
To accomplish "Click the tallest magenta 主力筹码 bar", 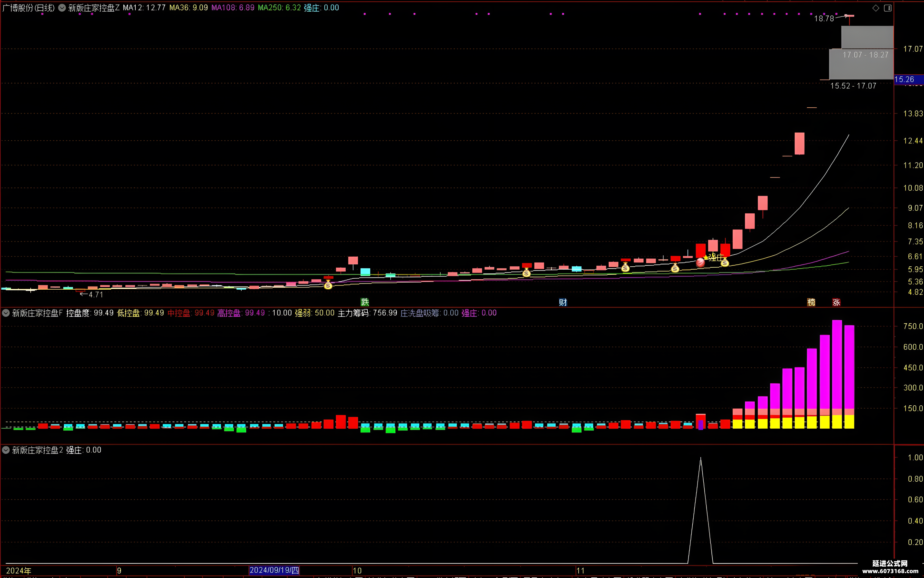I will (x=837, y=364).
